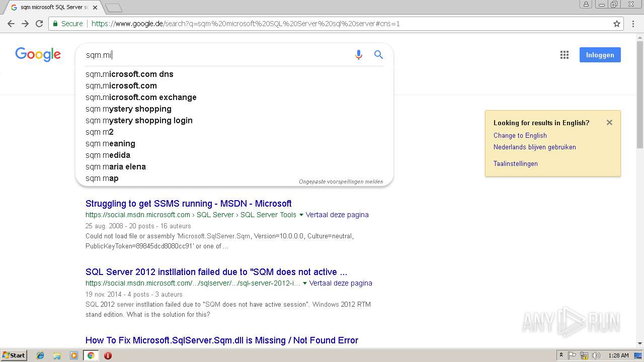Image resolution: width=644 pixels, height=362 pixels.
Task: Click the vertical scrollbar down arrow
Action: pyautogui.click(x=640, y=343)
